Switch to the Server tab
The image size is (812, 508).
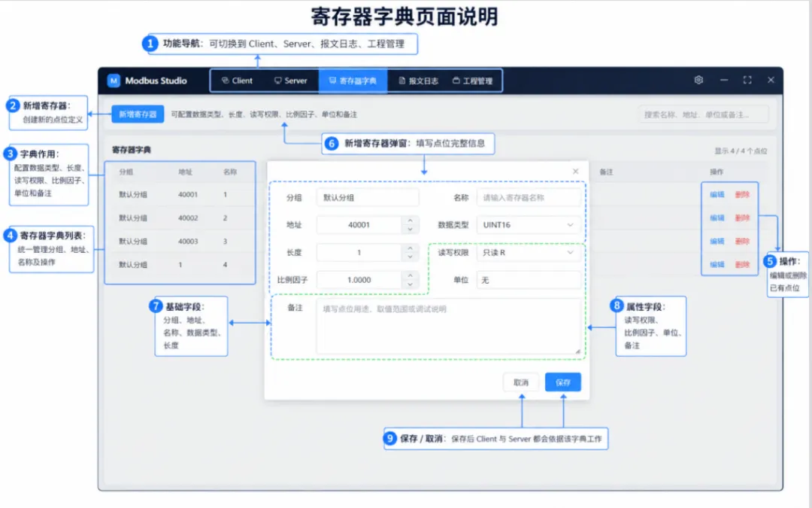290,81
